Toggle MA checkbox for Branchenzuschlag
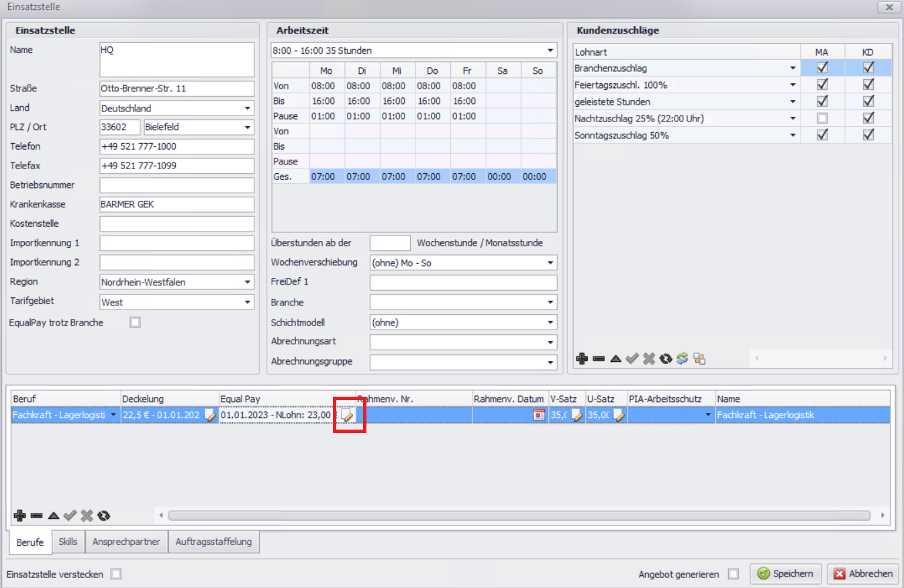The width and height of the screenshot is (904, 588). 822,68
